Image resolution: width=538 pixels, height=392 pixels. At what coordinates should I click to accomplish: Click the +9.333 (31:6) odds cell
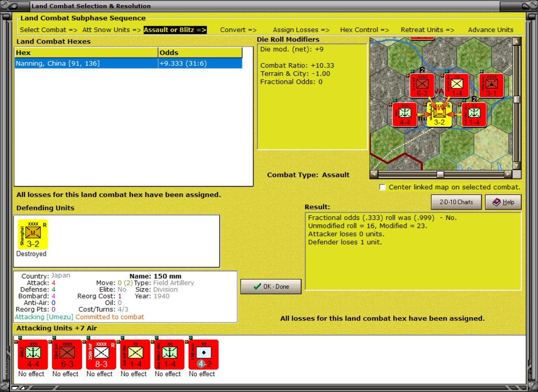[x=200, y=64]
